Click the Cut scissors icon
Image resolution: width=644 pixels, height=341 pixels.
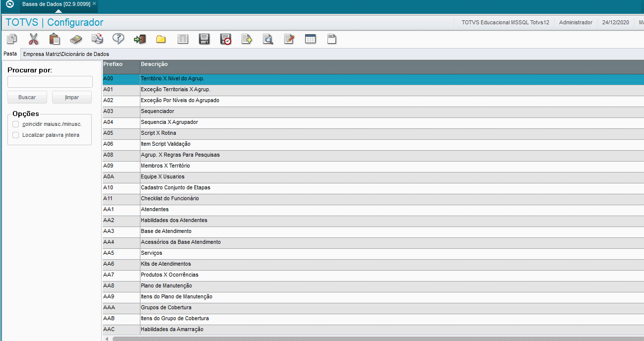33,39
